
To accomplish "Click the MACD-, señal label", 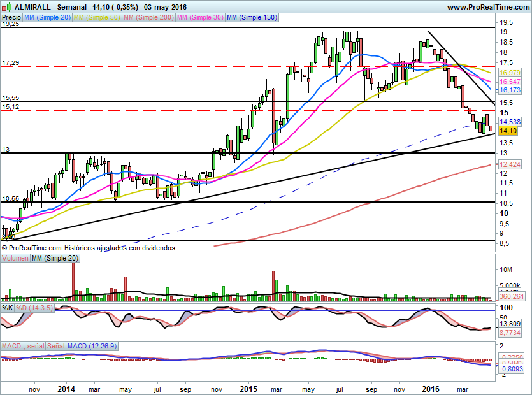I will point(23,346).
